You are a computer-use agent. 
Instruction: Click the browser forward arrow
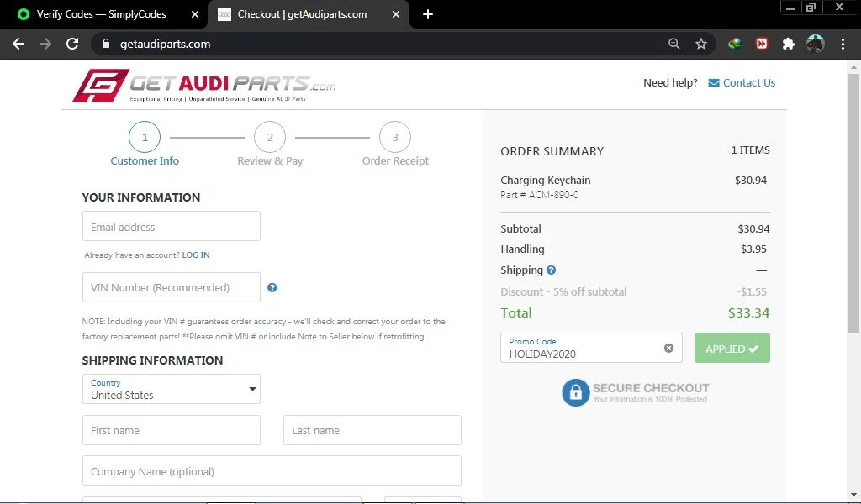tap(45, 44)
